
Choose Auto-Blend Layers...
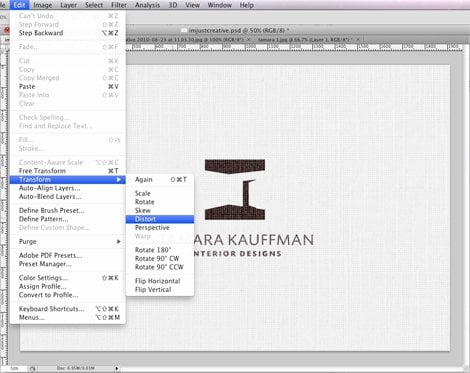click(x=68, y=197)
